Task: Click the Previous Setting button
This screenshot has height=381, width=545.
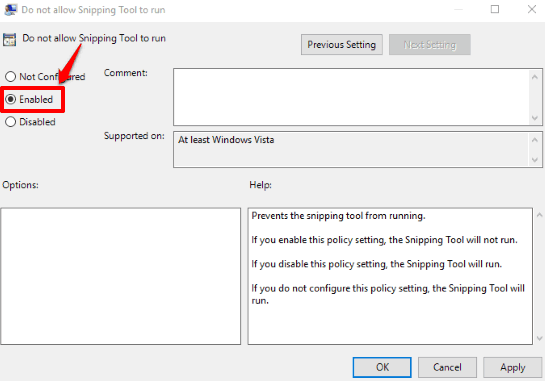Action: click(342, 44)
